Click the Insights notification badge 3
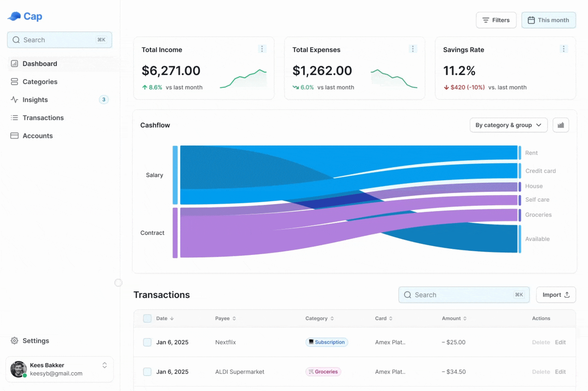588x391 pixels. (104, 100)
